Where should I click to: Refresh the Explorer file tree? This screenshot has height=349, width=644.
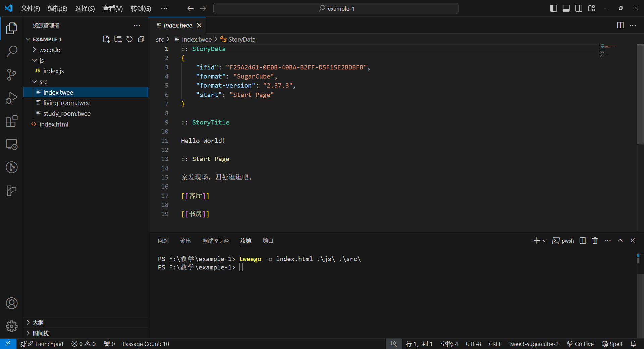129,39
